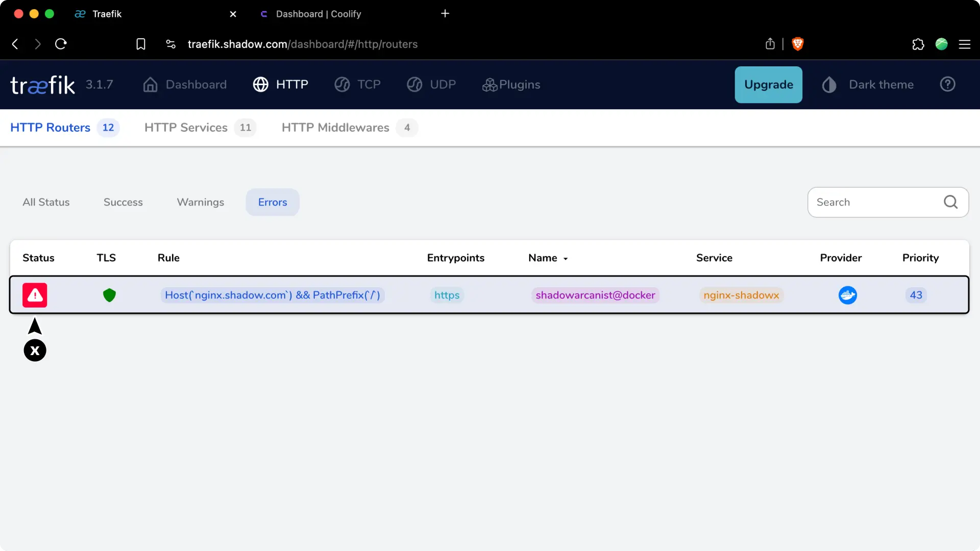980x551 pixels.
Task: Click the Entrypoints column header
Action: coord(455,258)
